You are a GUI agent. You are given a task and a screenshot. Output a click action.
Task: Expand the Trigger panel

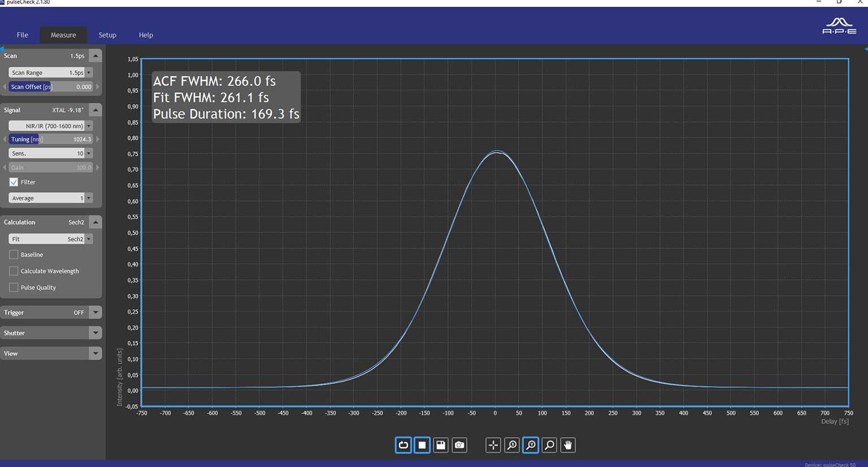click(x=95, y=312)
